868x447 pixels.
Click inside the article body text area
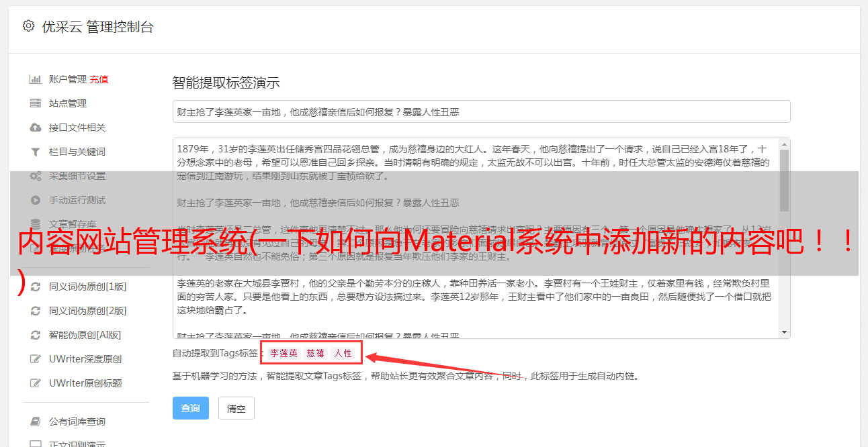click(476, 238)
